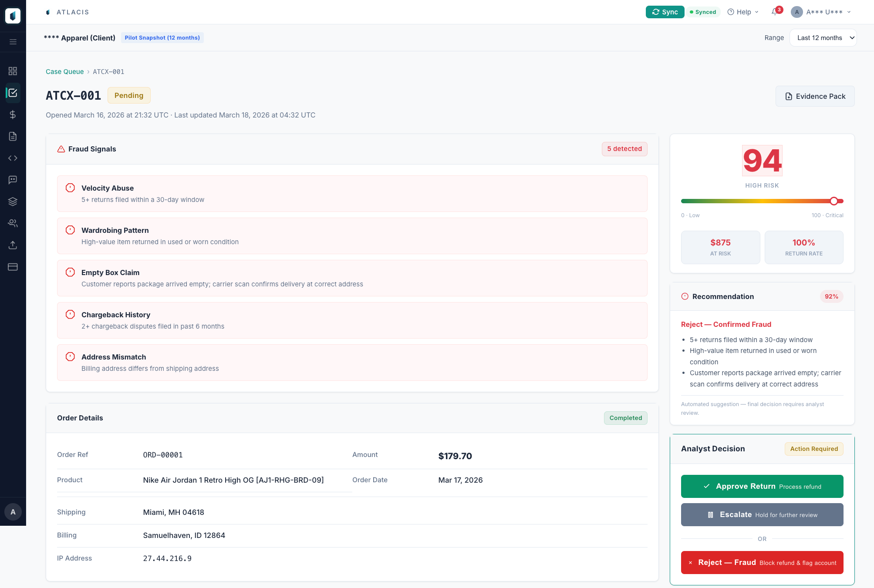
Task: Download the Evidence Pack
Action: [x=815, y=96]
